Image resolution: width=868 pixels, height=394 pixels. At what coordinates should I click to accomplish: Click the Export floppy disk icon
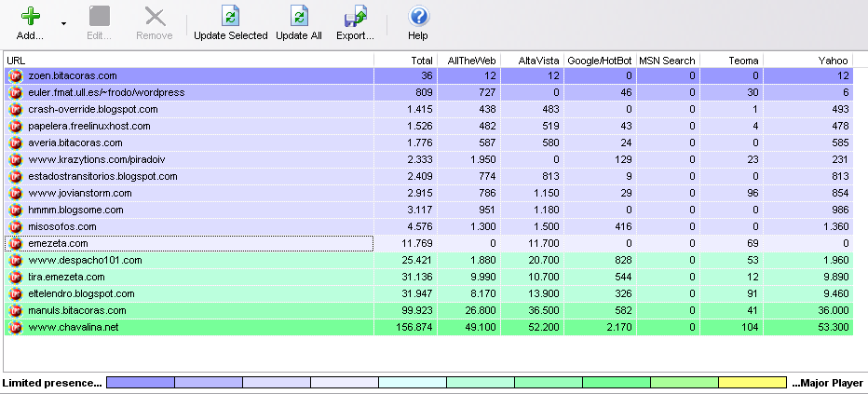pyautogui.click(x=356, y=16)
